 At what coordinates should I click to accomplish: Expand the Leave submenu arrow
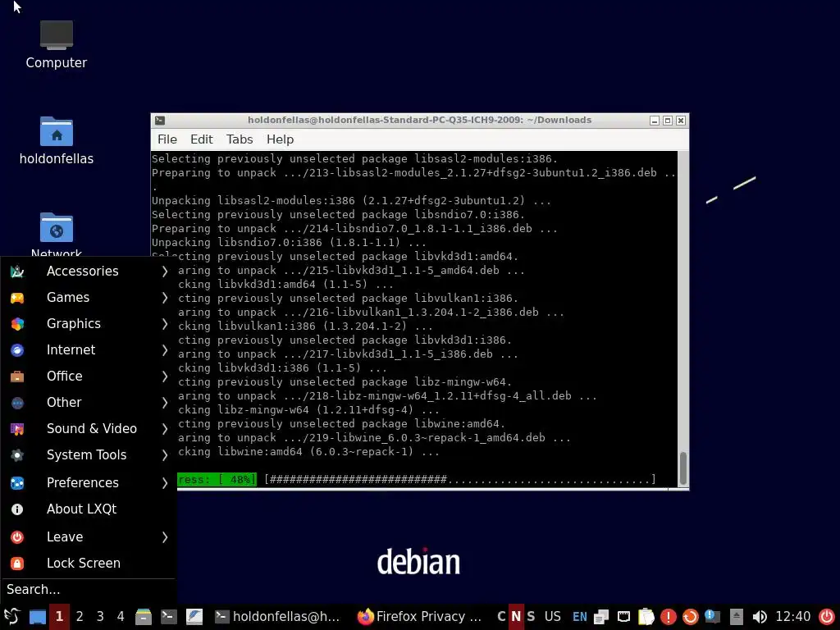click(x=164, y=537)
